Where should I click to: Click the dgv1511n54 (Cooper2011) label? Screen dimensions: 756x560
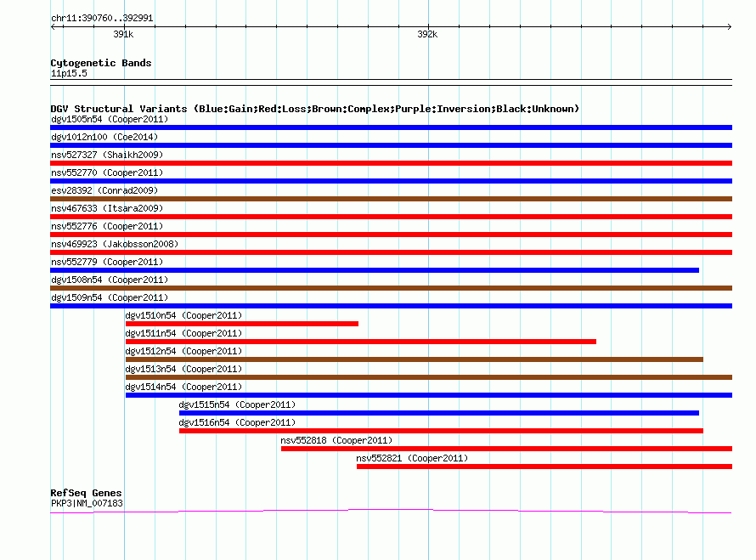click(x=183, y=333)
